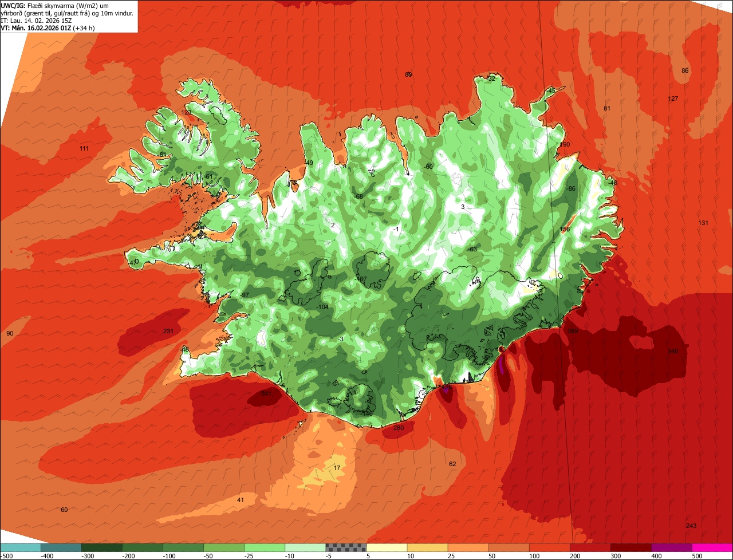
Task: Click the map value 389
Action: coord(573,331)
